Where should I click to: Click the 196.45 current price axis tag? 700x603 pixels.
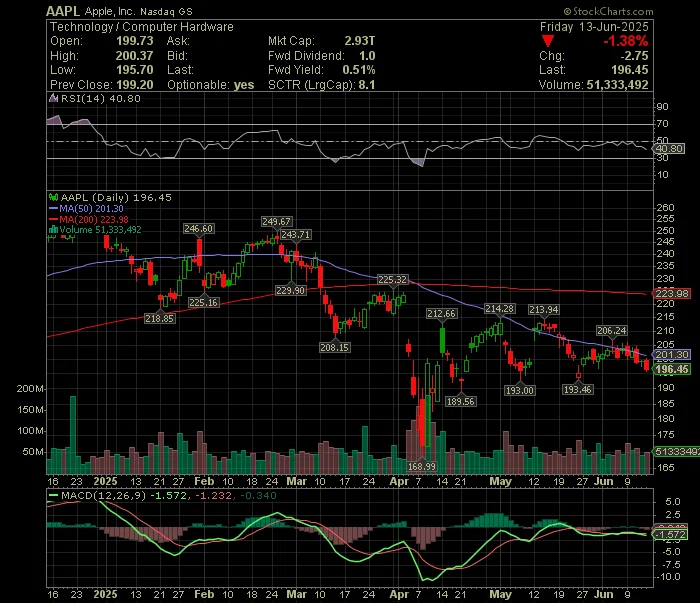[672, 369]
